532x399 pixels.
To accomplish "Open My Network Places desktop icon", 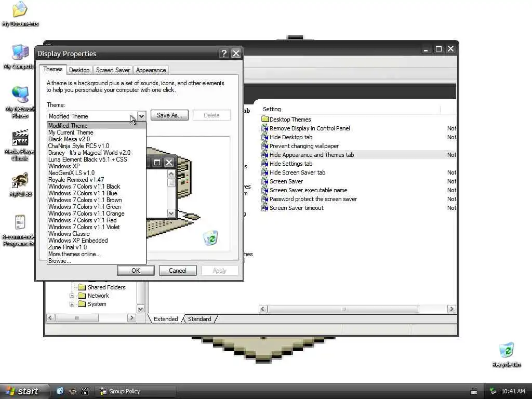I will coord(20,95).
